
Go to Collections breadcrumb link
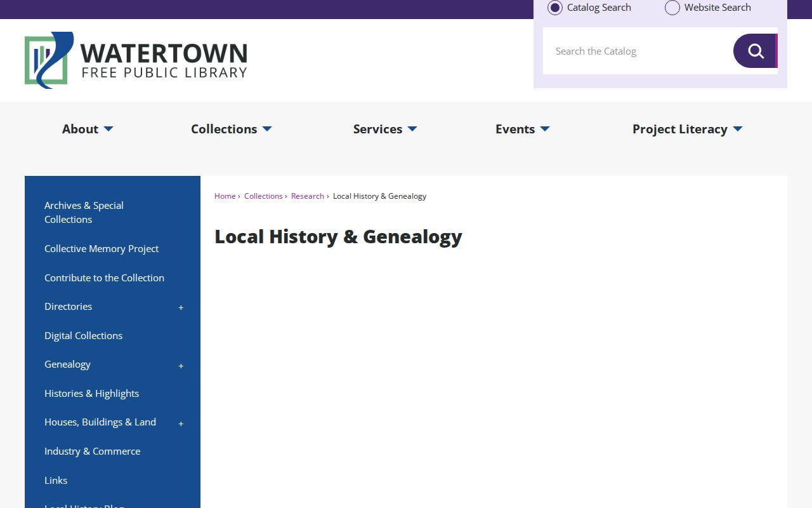pyautogui.click(x=263, y=196)
